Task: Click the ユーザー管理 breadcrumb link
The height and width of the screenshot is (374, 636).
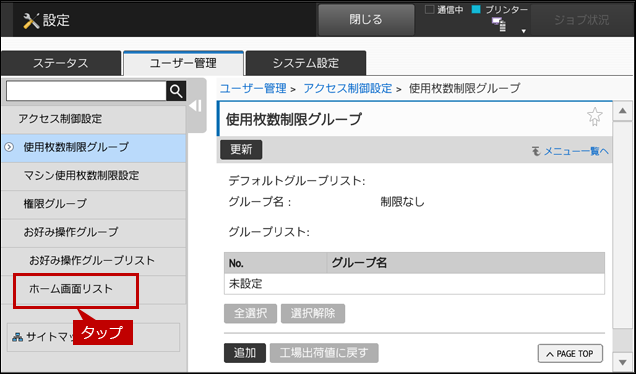Action: pos(253,88)
